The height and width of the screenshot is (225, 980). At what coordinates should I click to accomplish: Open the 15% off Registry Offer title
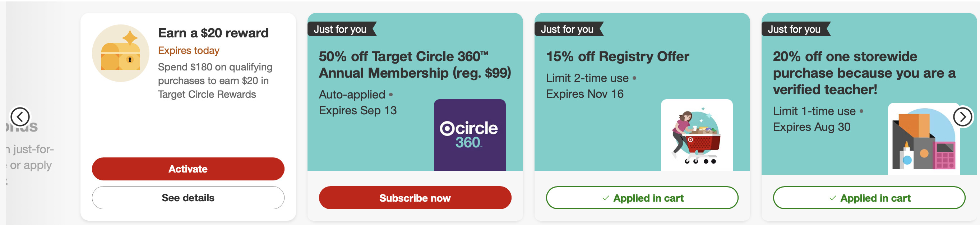point(618,57)
